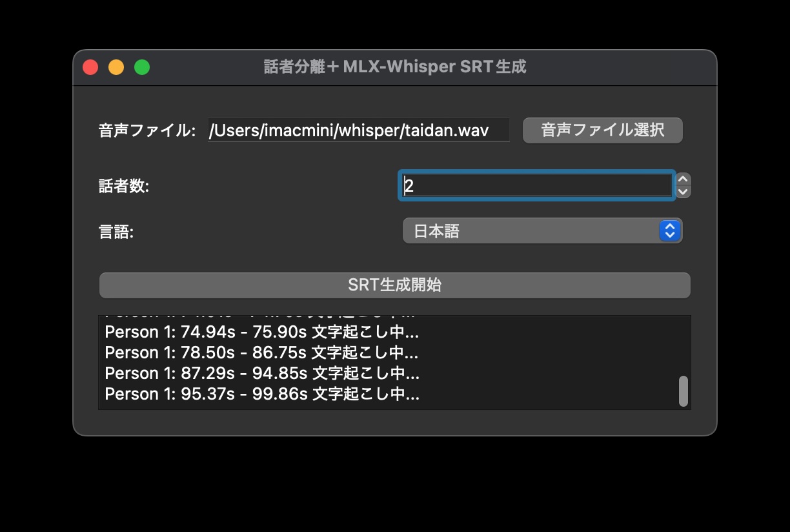
Task: Click the log area scrollbar thumb
Action: (x=684, y=391)
